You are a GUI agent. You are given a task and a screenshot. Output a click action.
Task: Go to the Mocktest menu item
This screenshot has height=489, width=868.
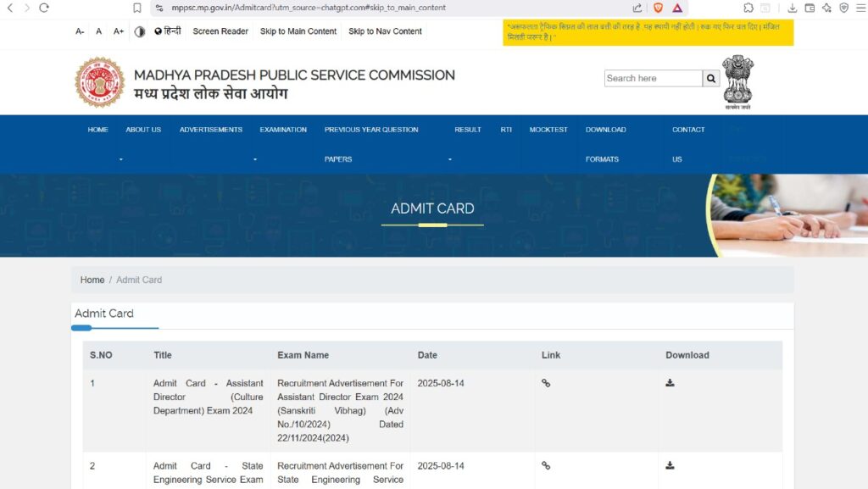[548, 130]
